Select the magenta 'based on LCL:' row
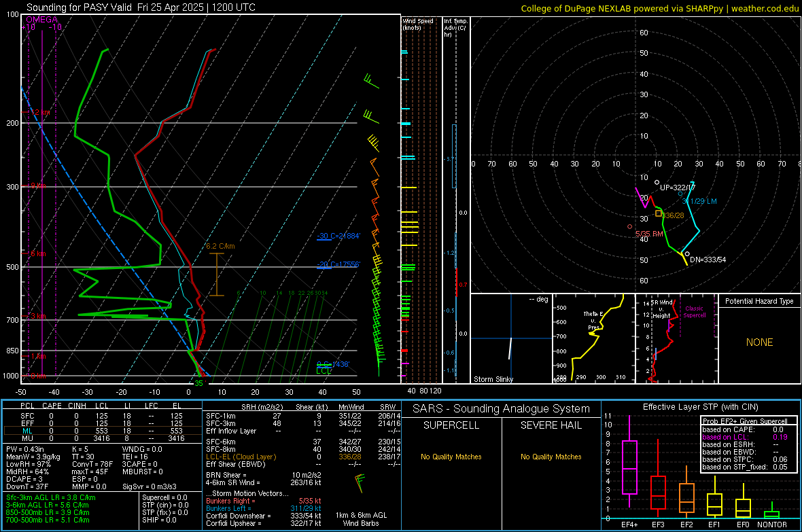This screenshot has height=532, width=802. click(x=745, y=437)
